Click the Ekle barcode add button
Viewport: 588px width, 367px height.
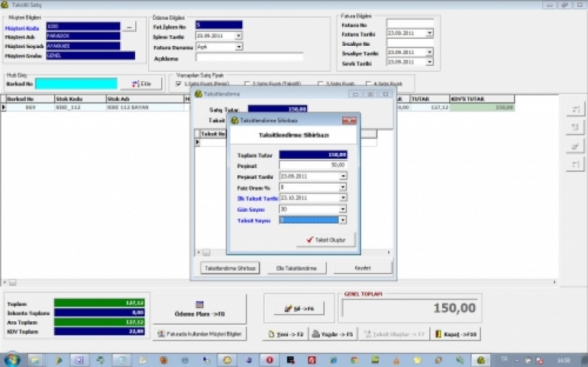(146, 84)
